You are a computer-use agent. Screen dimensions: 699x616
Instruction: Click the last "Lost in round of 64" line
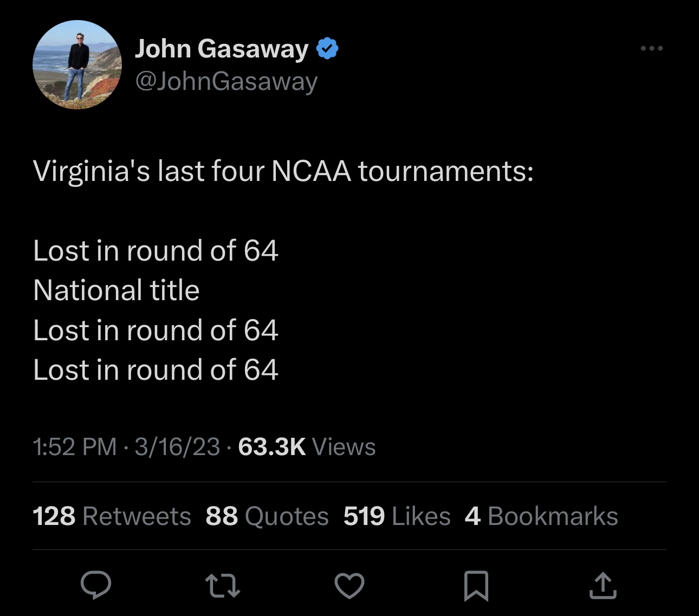point(156,370)
